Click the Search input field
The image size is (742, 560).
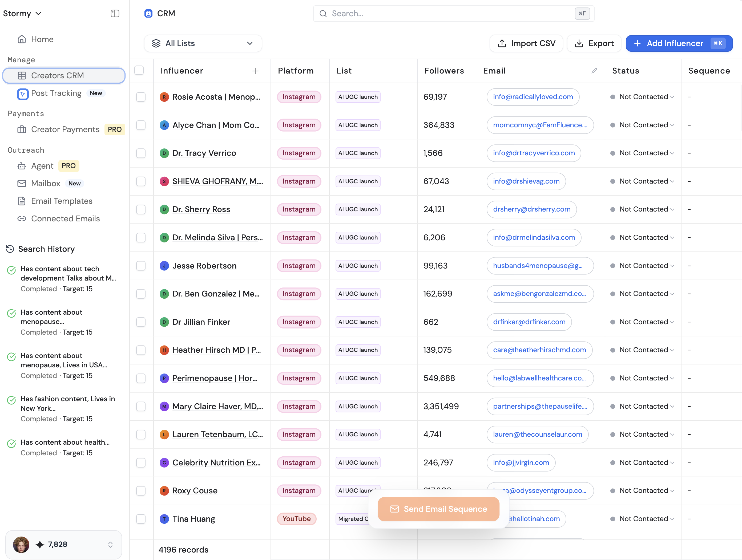(x=436, y=13)
